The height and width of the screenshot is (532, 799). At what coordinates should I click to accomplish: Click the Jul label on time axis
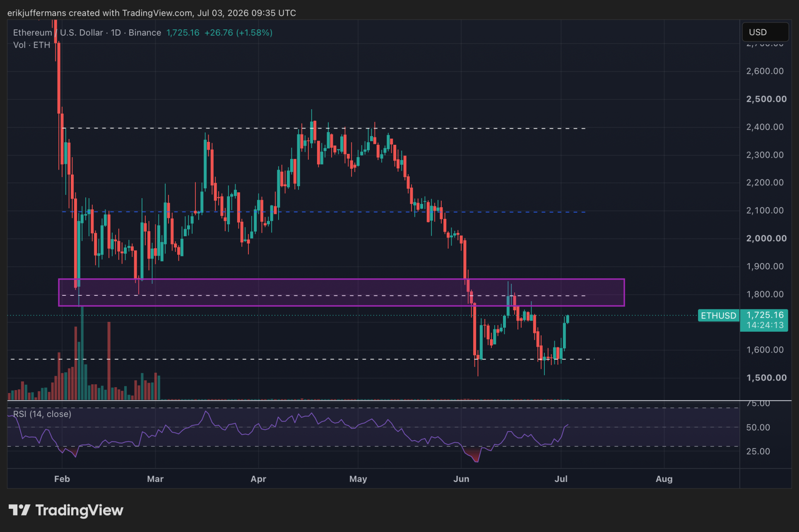(x=561, y=479)
